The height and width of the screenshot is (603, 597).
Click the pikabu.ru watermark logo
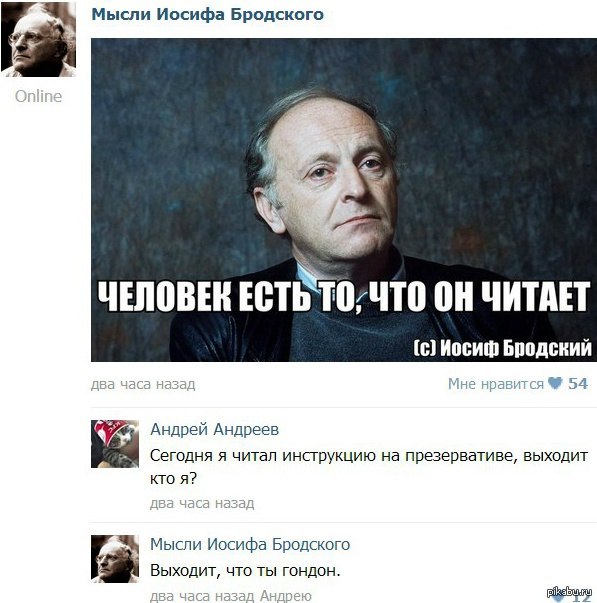569,591
